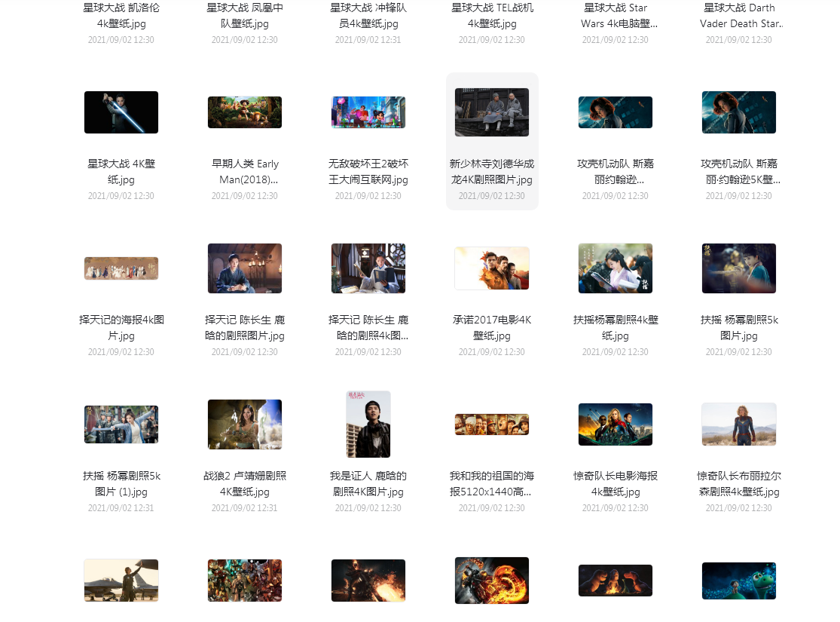Select the 扶摇杨幂剧照4k壁纸 thumbnail
Image resolution: width=840 pixels, height=622 pixels.
(x=615, y=268)
